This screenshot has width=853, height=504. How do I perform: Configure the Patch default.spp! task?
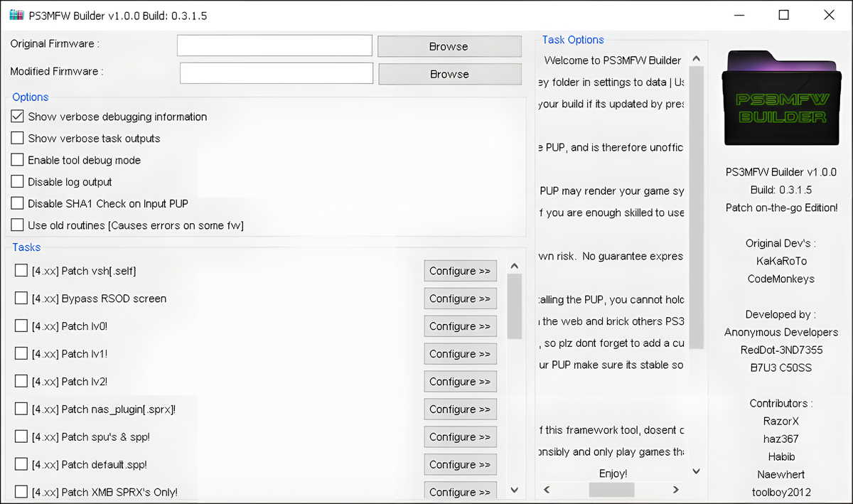pyautogui.click(x=460, y=465)
